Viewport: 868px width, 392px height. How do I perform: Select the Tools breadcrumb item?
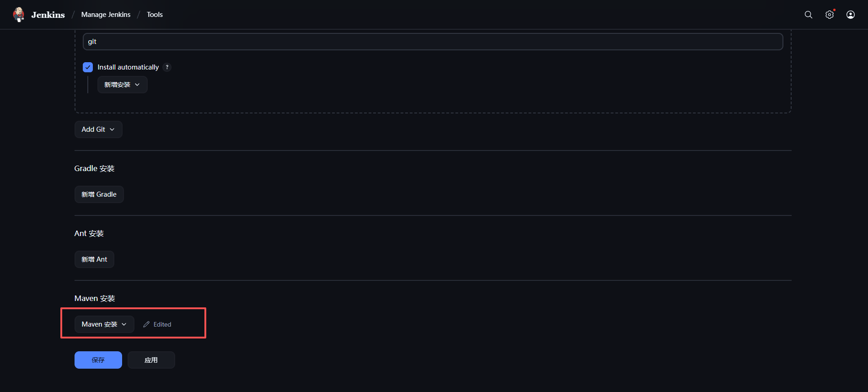coord(155,15)
